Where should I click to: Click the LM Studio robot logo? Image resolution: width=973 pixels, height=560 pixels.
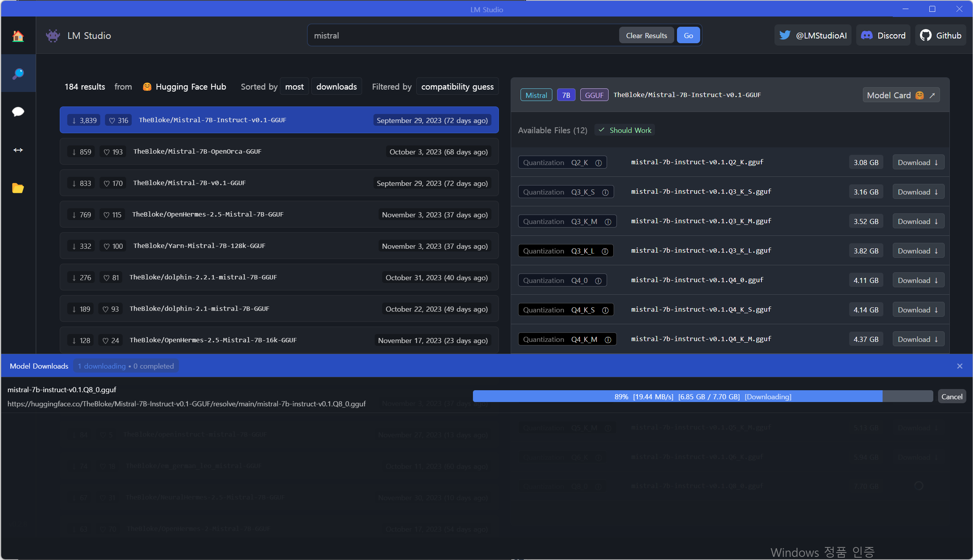tap(53, 36)
